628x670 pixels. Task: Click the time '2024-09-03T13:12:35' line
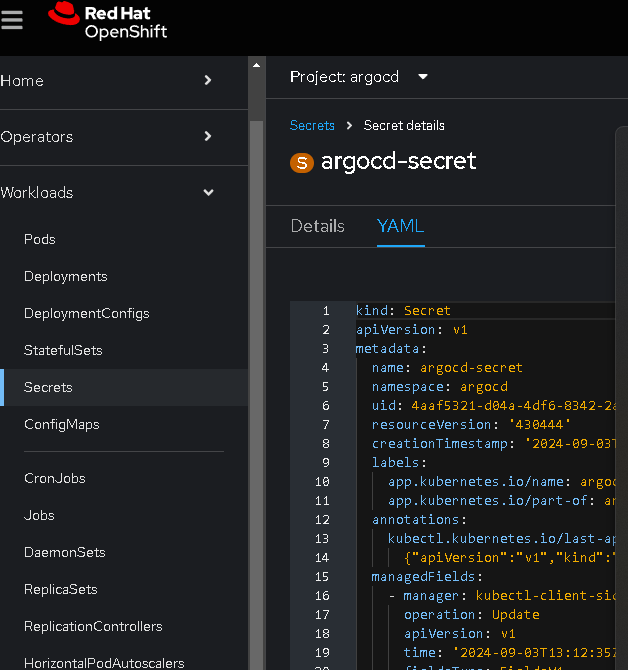click(x=509, y=652)
